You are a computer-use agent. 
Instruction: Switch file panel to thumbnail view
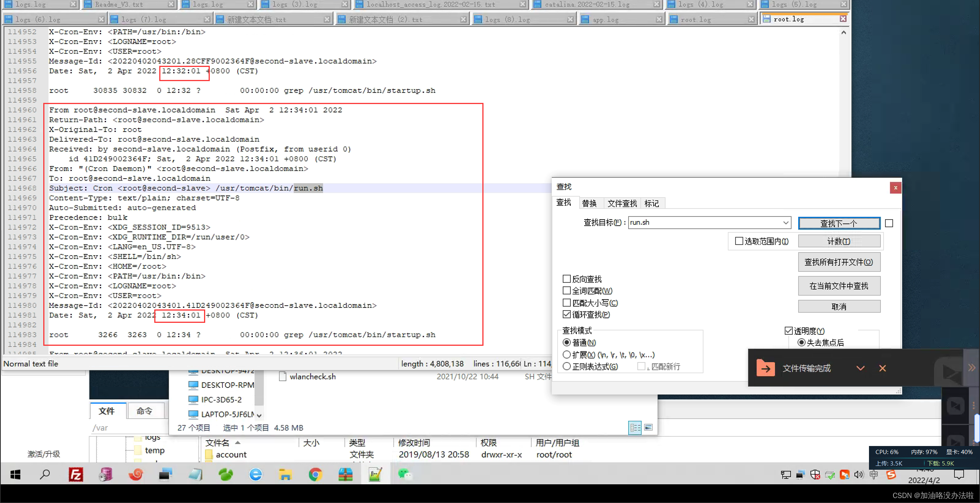pyautogui.click(x=648, y=427)
